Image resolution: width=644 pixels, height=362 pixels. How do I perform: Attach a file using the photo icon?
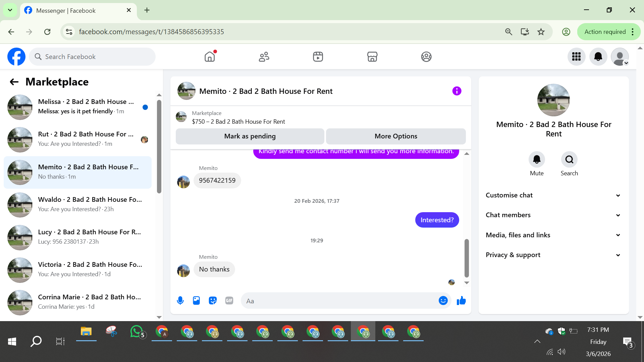coord(197,301)
